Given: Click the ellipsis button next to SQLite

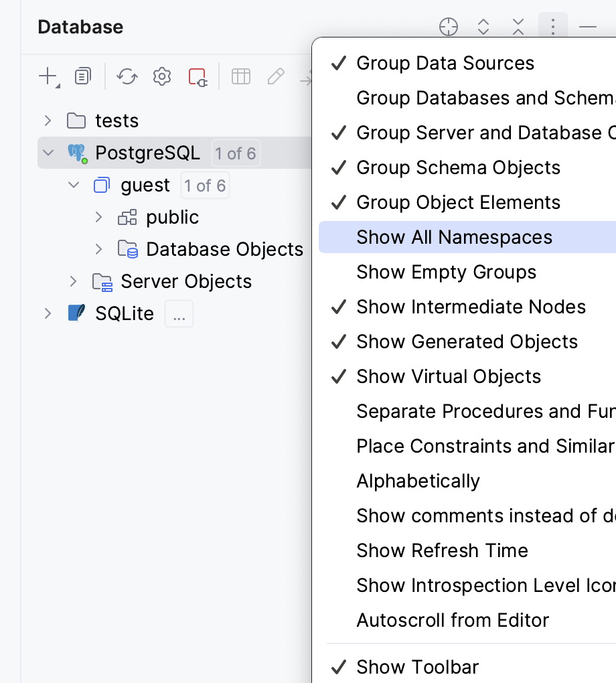Looking at the screenshot, I should click(x=178, y=313).
